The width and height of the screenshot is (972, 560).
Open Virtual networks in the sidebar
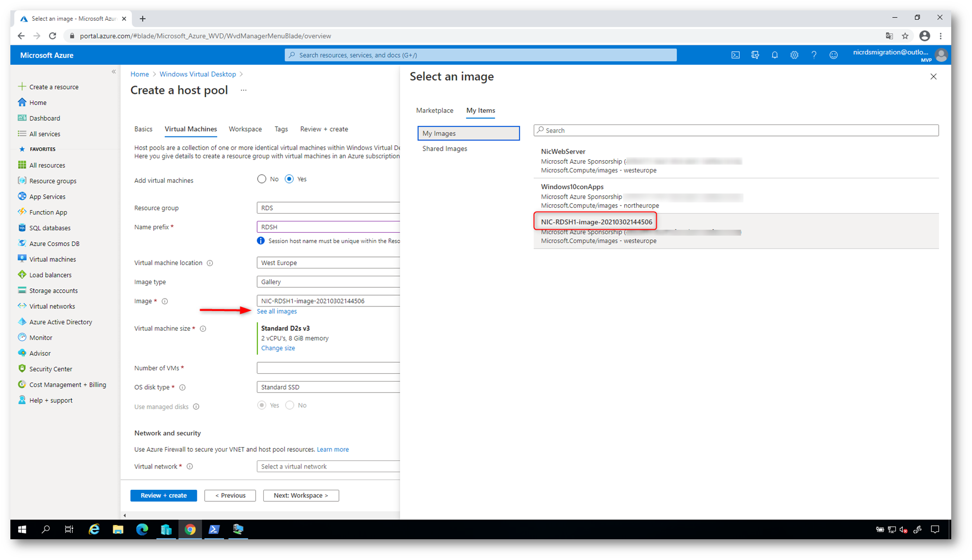(x=52, y=306)
